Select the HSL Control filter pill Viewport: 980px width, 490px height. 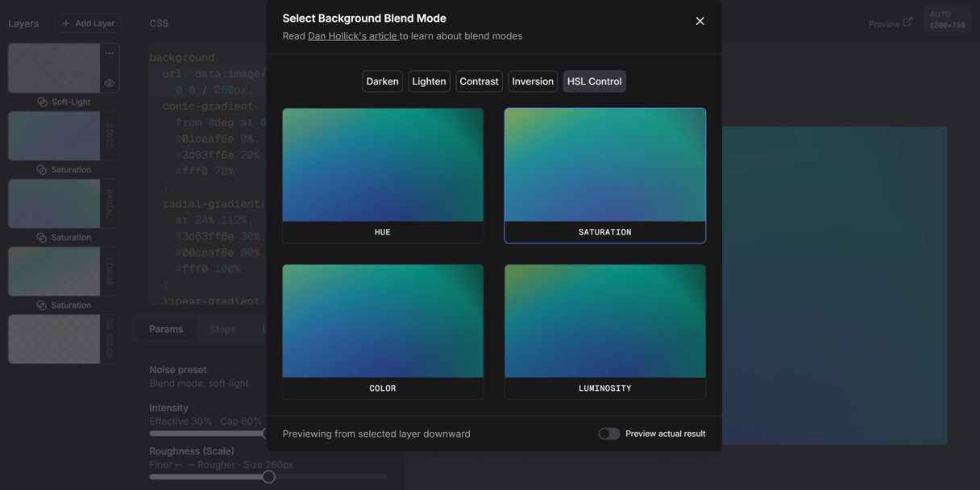594,81
